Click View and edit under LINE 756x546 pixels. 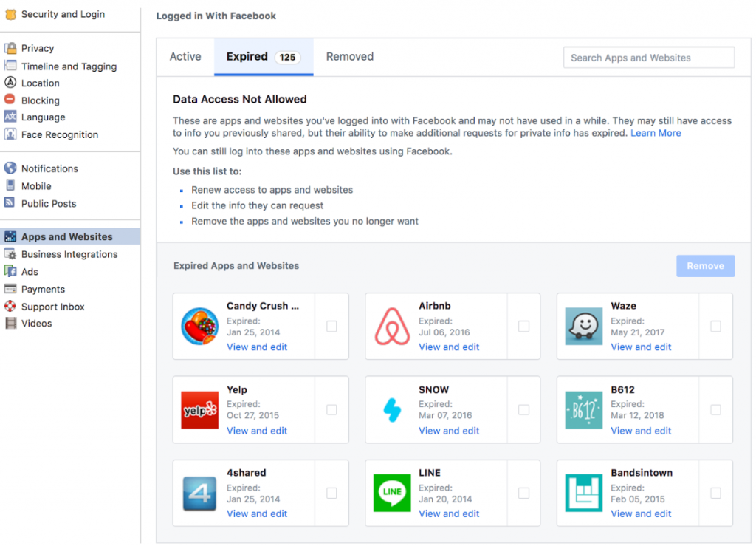tap(449, 513)
